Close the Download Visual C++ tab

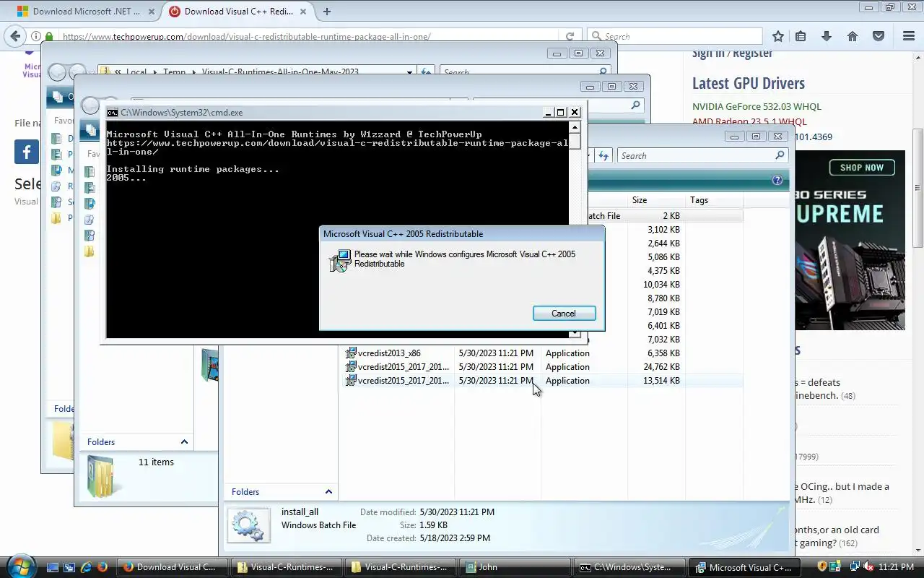pos(304,11)
